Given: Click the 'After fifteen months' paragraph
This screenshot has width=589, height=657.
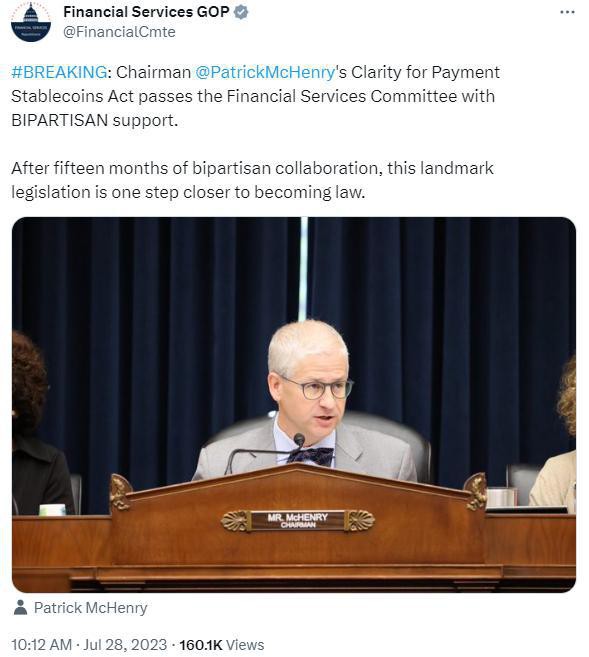Looking at the screenshot, I should (x=252, y=180).
